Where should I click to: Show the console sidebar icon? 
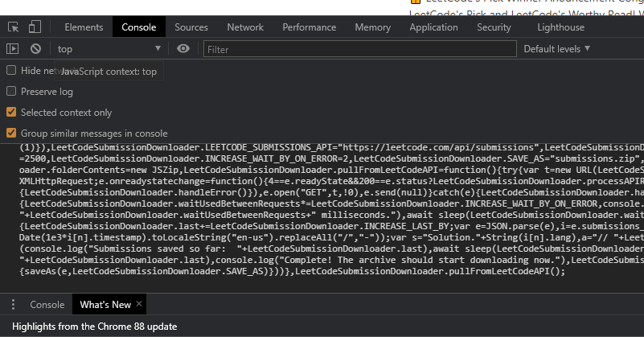click(12, 49)
